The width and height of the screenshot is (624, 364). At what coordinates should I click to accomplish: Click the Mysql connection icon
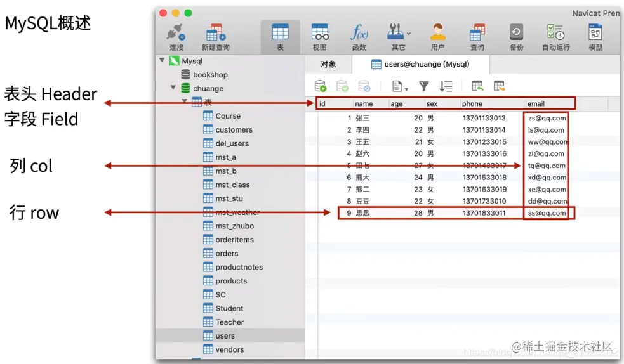coord(175,61)
